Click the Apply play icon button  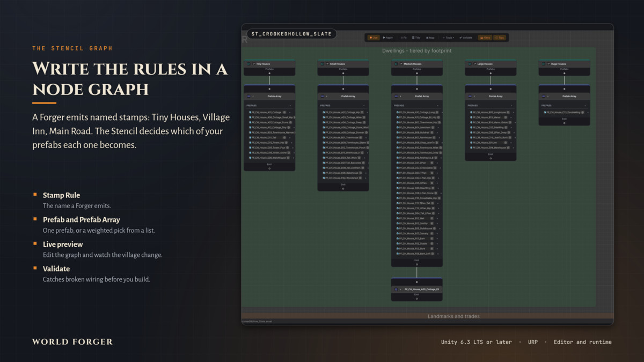387,38
